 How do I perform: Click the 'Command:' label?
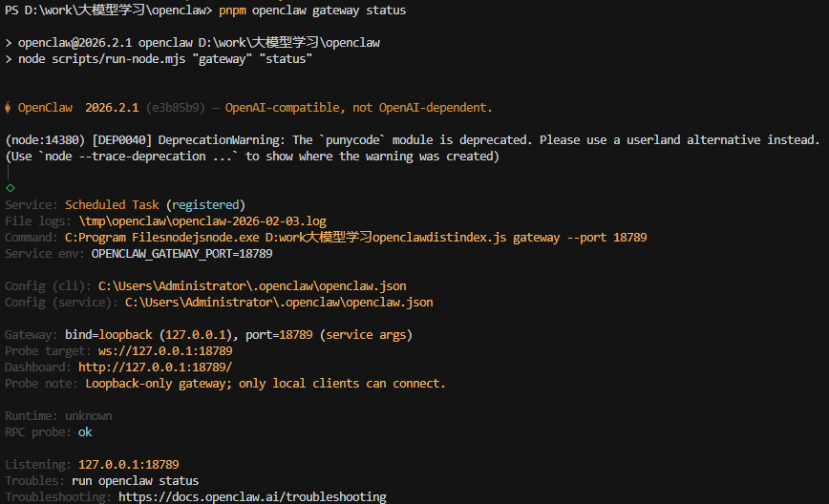(32, 238)
